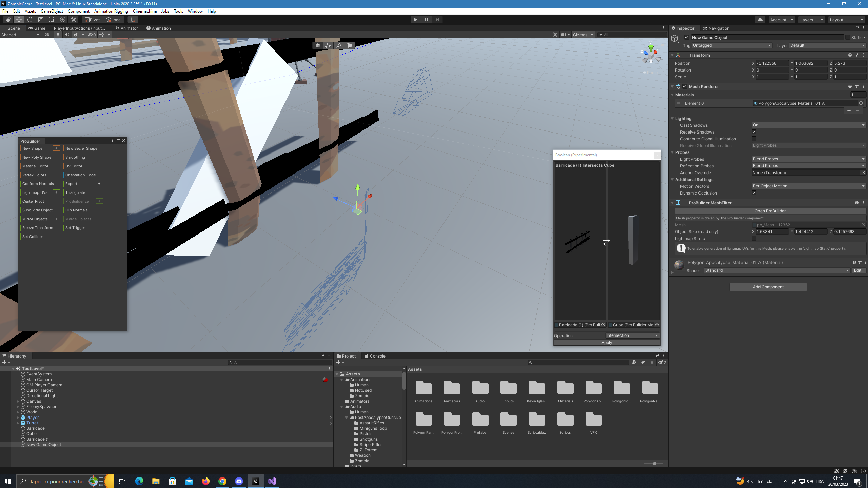Screen dimensions: 868x488
Task: Uncheck Receive Shadows in Mesh Renderer
Action: (754, 132)
